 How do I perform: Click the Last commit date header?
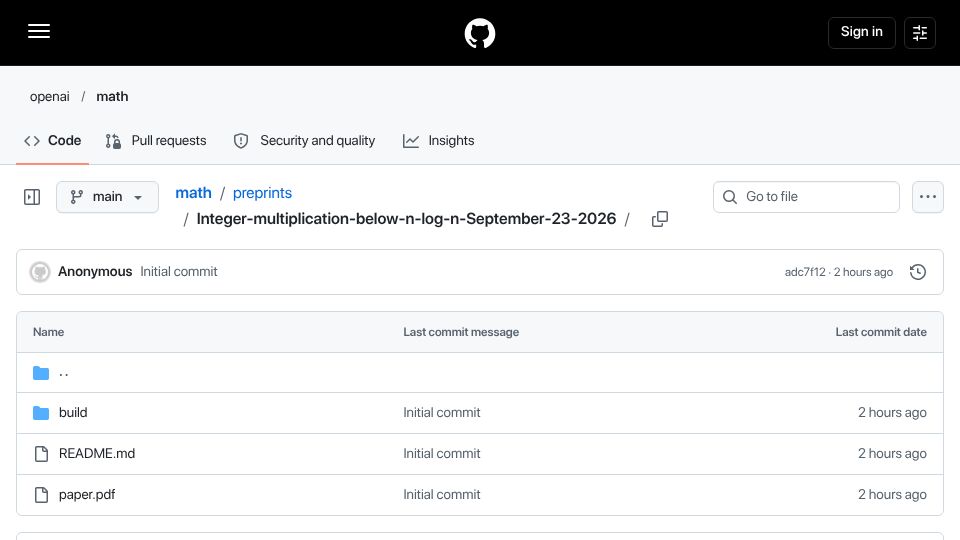click(x=880, y=332)
